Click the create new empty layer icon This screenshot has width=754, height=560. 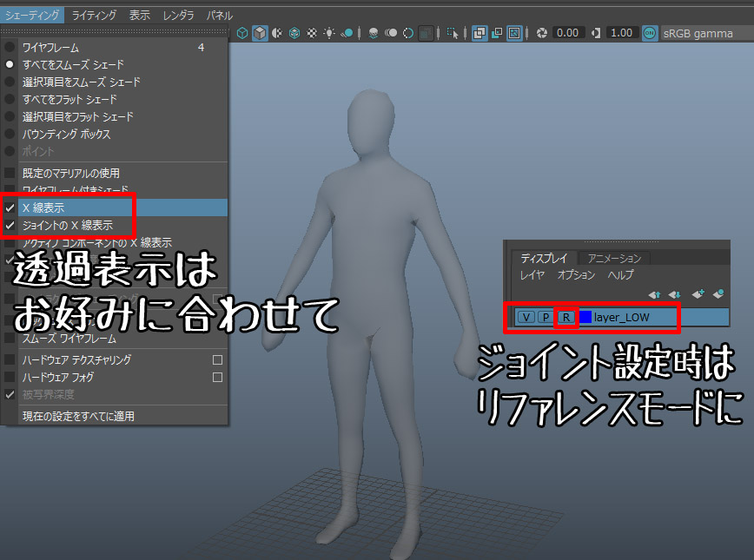click(698, 293)
